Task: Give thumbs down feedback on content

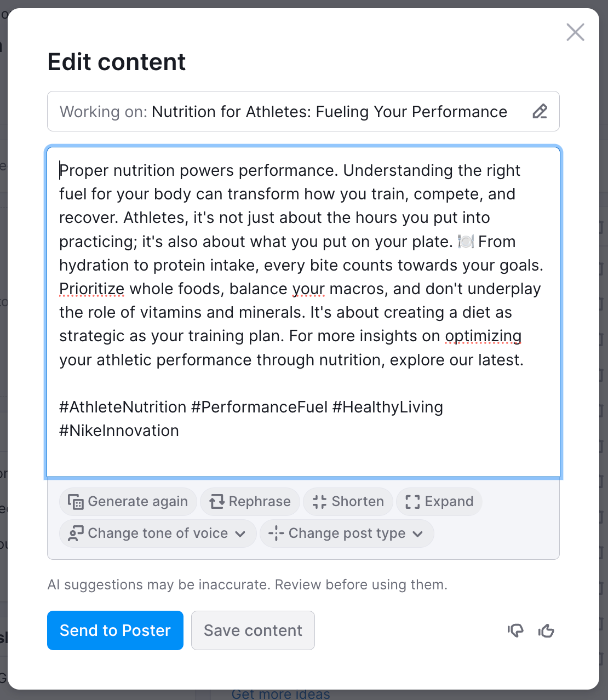Action: (x=515, y=631)
